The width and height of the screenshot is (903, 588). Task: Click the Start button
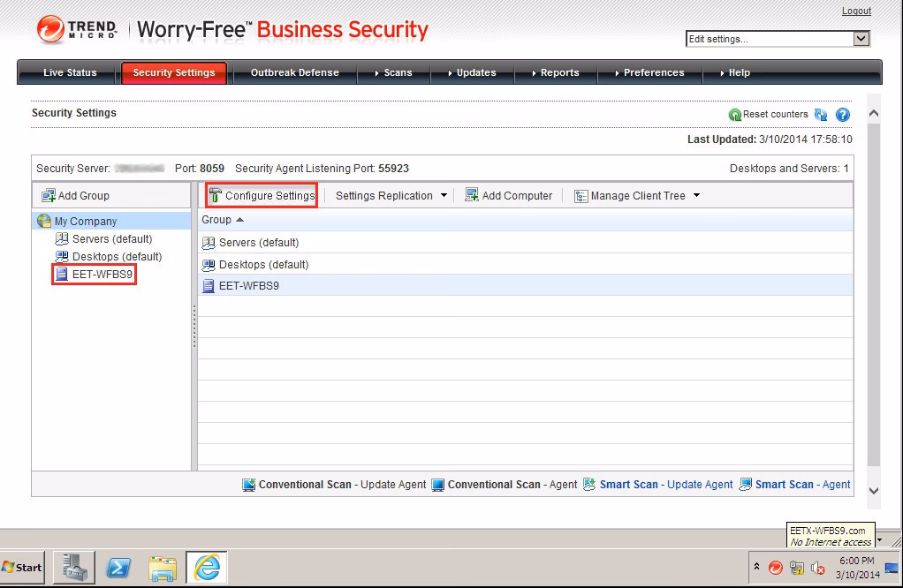coord(22,568)
